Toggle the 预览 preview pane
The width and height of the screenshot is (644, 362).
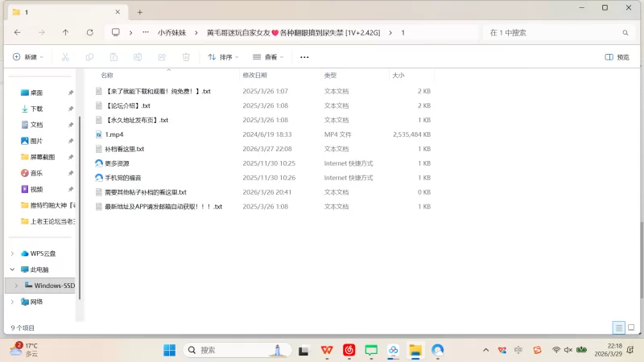coord(617,57)
